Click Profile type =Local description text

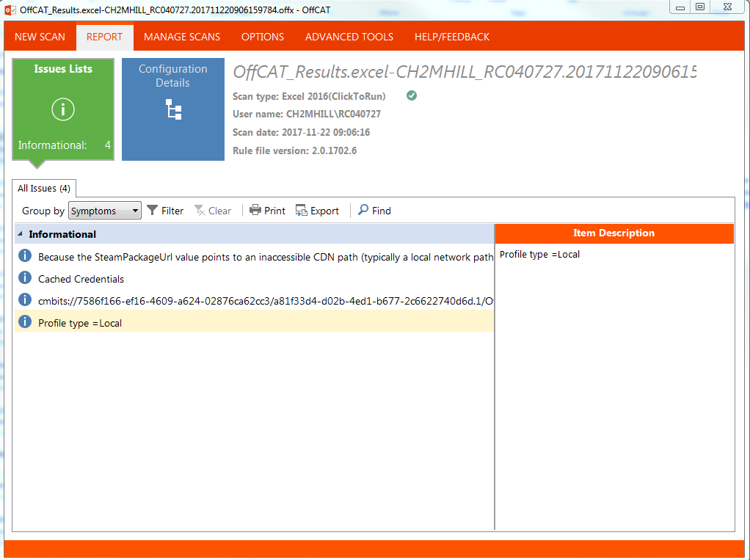click(x=539, y=255)
